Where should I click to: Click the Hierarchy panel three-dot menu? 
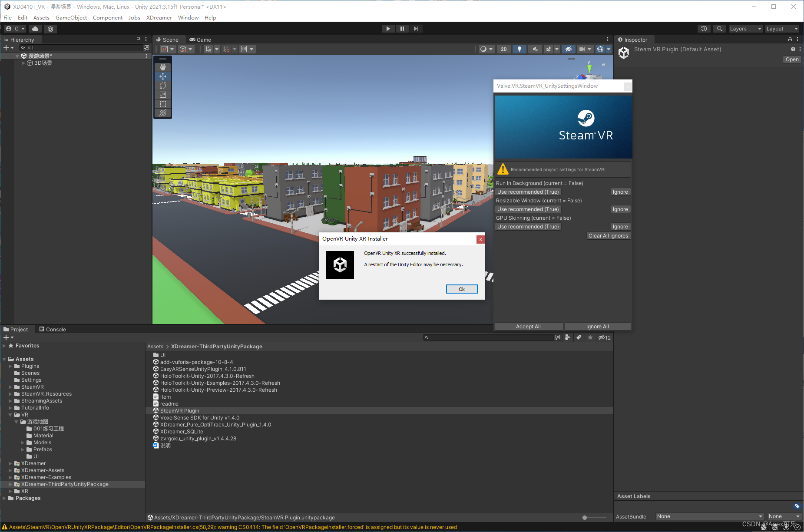pyautogui.click(x=146, y=39)
